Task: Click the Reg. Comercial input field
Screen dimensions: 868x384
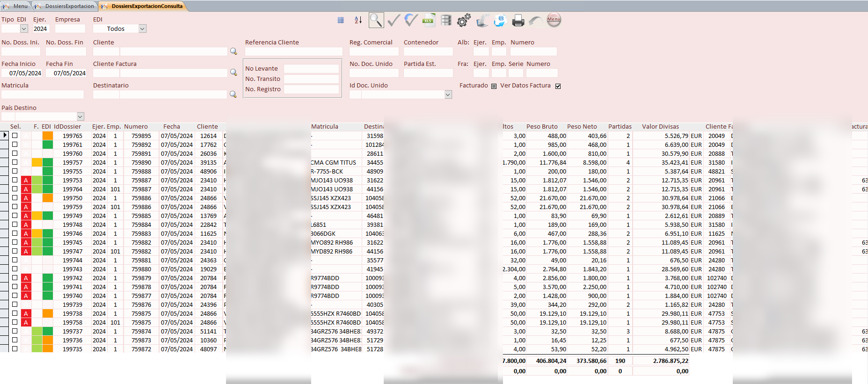Action: pyautogui.click(x=374, y=51)
